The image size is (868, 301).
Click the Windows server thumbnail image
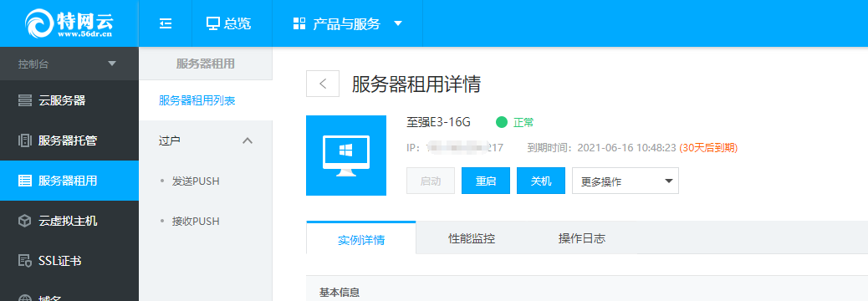(346, 156)
